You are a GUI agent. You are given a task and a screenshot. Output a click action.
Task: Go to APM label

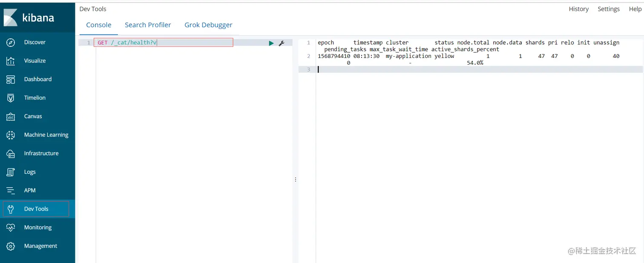(30, 190)
